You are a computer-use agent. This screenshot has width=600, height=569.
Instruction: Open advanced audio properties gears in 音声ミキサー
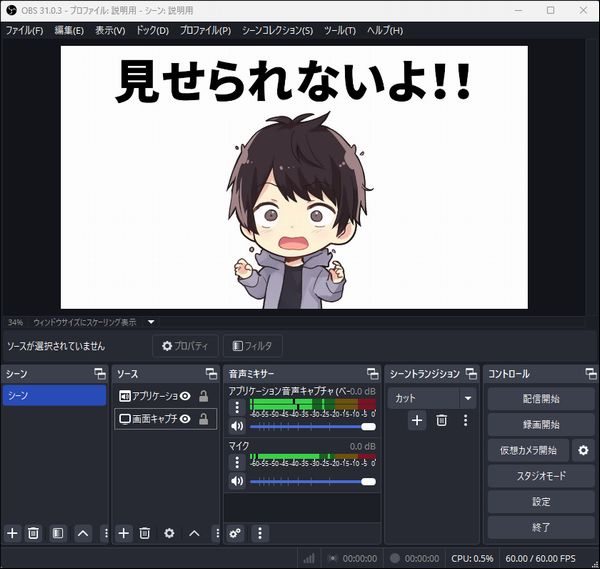point(235,533)
